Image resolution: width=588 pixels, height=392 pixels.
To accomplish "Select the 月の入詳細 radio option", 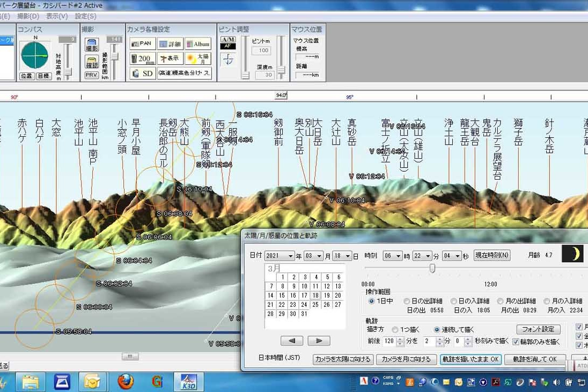I will 547,301.
